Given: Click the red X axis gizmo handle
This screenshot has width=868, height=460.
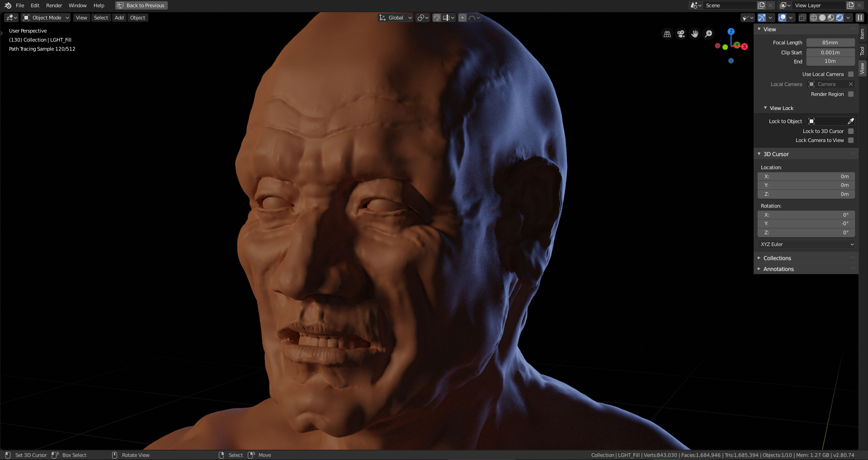Looking at the screenshot, I should click(x=744, y=47).
